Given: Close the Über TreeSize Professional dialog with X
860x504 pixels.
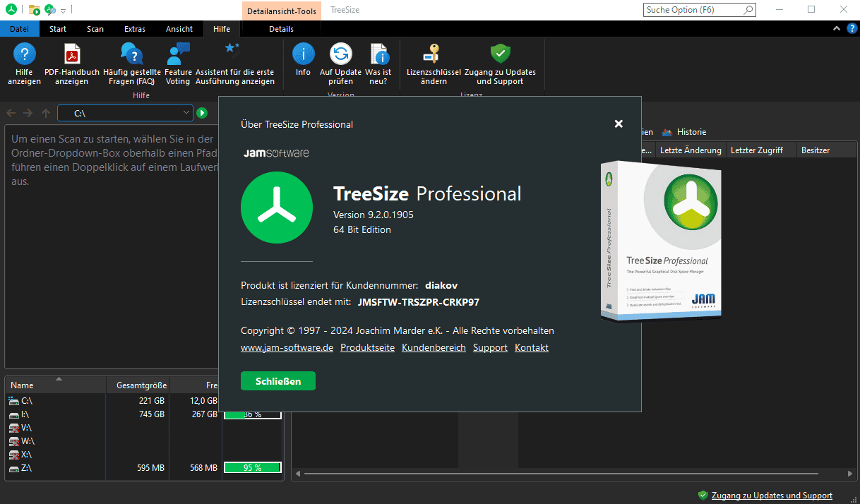Looking at the screenshot, I should pyautogui.click(x=619, y=124).
